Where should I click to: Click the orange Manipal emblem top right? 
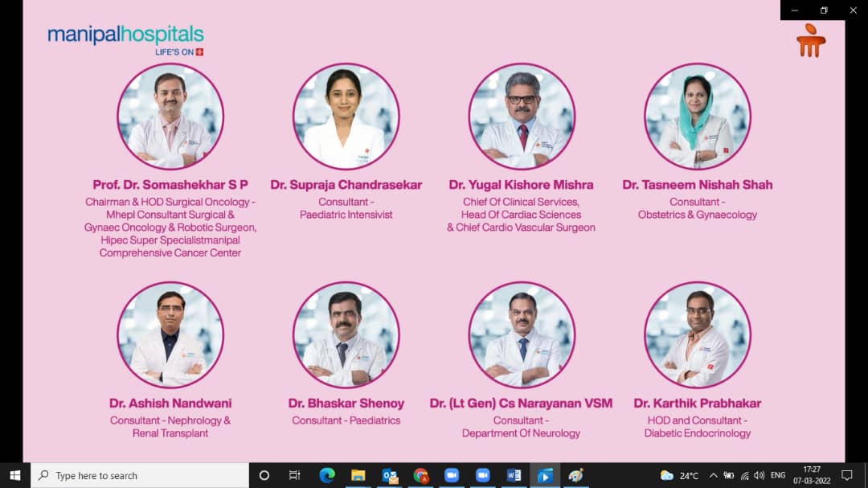click(x=811, y=40)
